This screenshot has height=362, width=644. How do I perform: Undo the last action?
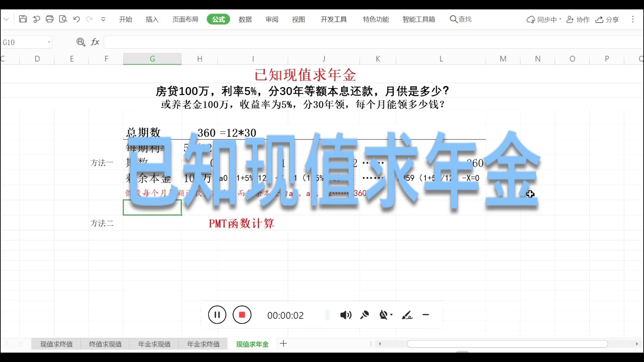tap(76, 19)
